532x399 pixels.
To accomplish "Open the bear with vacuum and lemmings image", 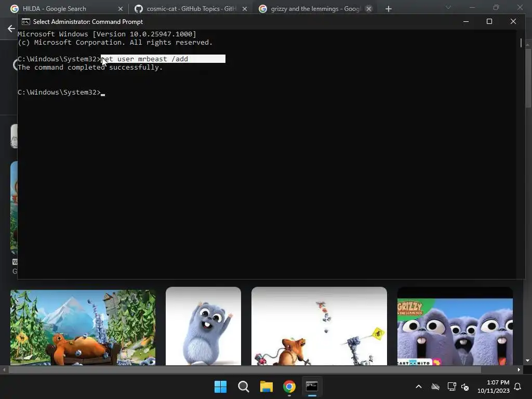I will point(319,326).
